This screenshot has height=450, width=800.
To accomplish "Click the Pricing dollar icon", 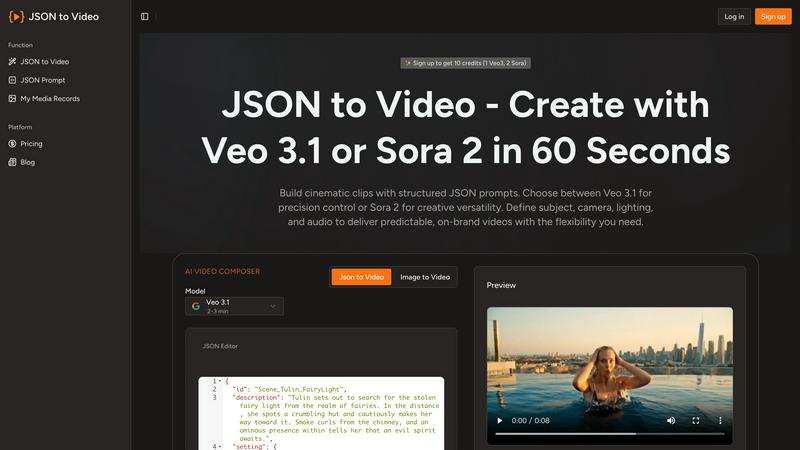I will 12,143.
